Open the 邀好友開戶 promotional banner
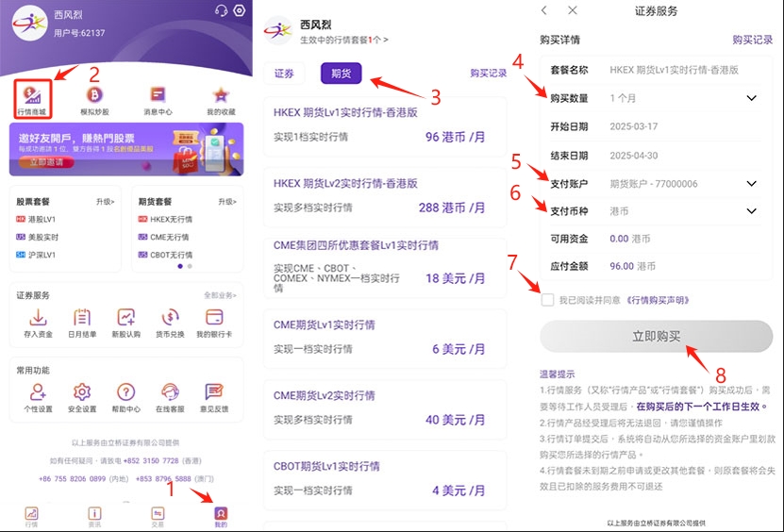The height and width of the screenshot is (532, 784). 126,149
